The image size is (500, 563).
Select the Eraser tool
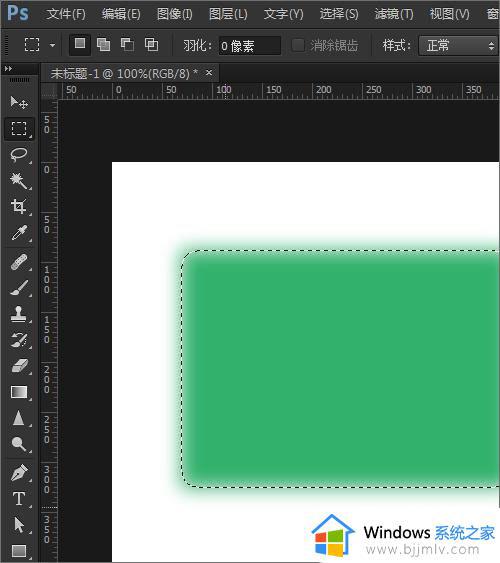[19, 366]
